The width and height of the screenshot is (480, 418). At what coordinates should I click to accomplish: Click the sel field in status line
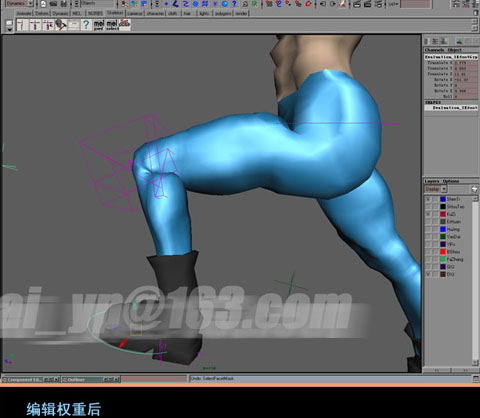415,4
